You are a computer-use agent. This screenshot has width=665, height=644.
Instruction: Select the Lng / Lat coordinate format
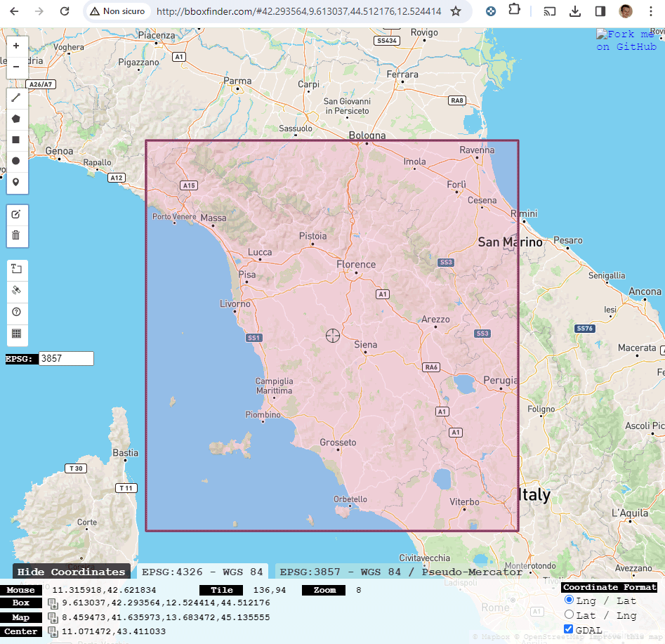[x=569, y=600]
